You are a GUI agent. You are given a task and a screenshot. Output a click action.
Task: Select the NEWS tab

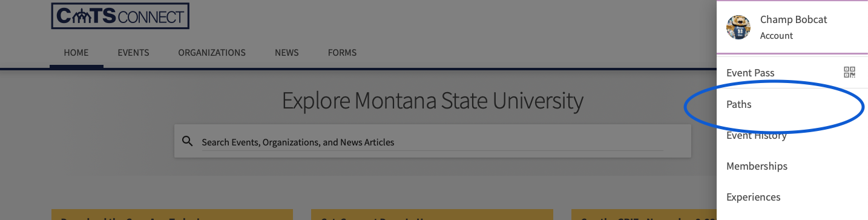(286, 53)
